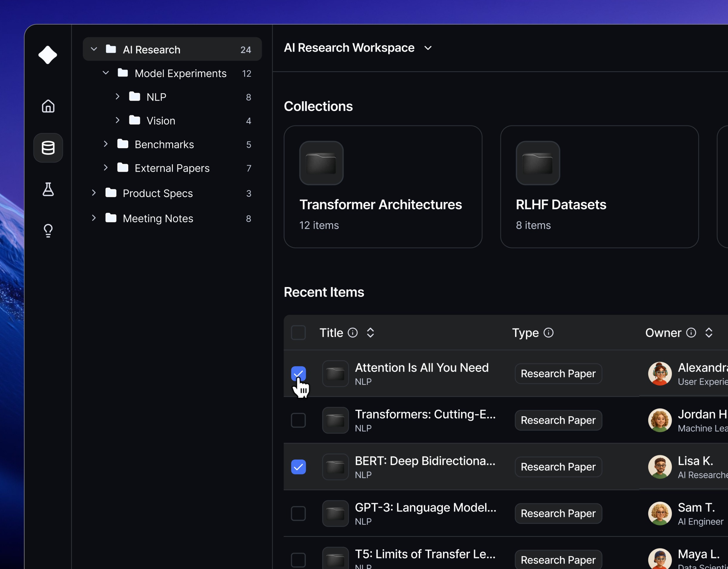Toggle the select-all checkbox in table header
This screenshot has height=569, width=728.
tap(298, 333)
